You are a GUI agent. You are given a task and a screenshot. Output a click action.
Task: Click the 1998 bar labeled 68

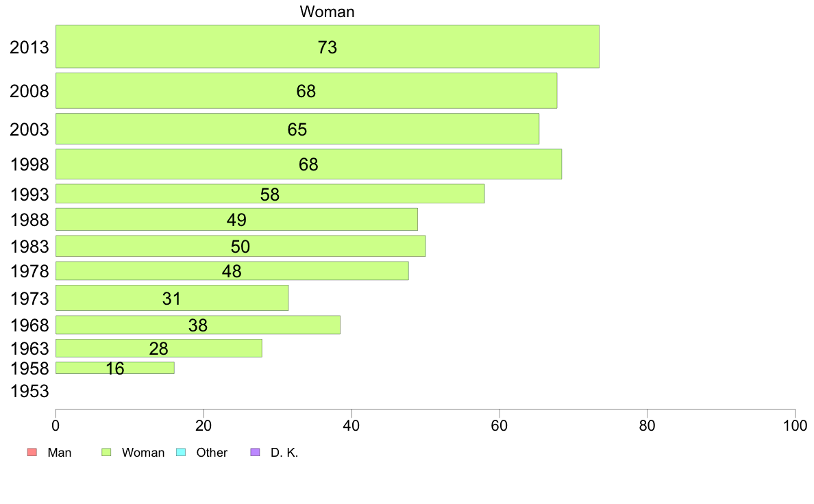click(309, 164)
